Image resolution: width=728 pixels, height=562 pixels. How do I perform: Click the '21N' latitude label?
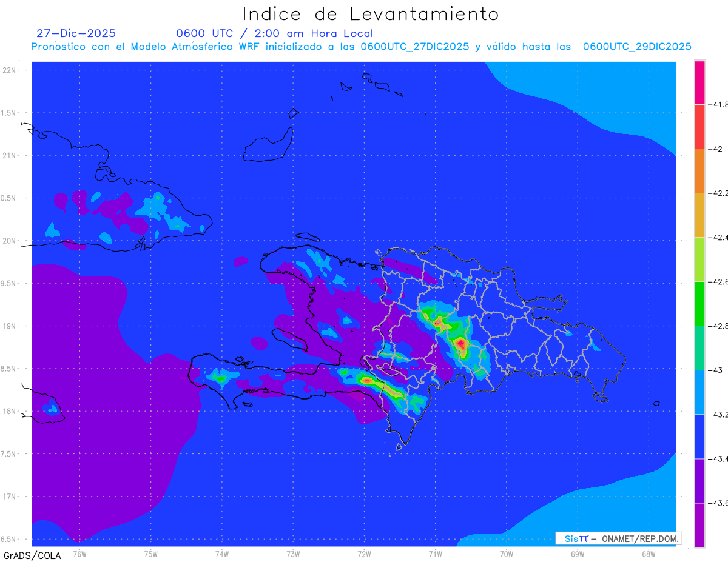[10, 156]
